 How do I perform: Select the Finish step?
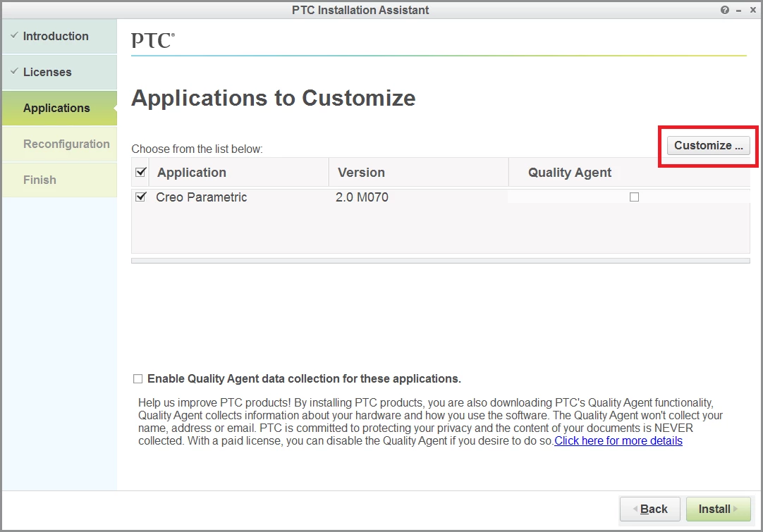click(59, 180)
